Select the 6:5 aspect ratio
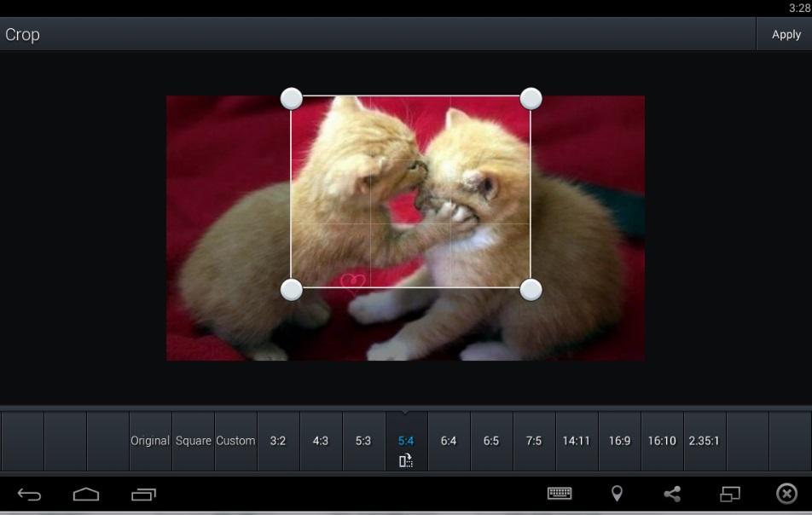 tap(491, 441)
